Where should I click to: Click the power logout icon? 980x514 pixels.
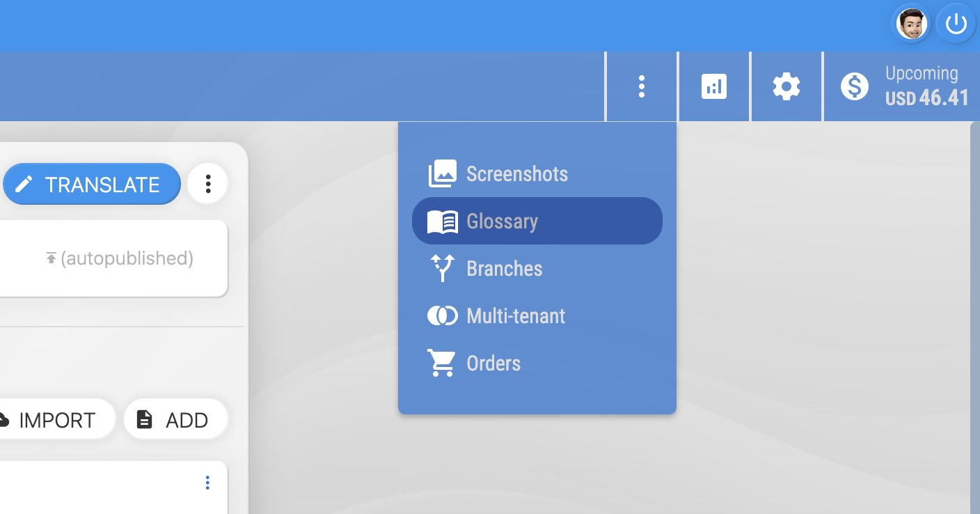click(956, 25)
